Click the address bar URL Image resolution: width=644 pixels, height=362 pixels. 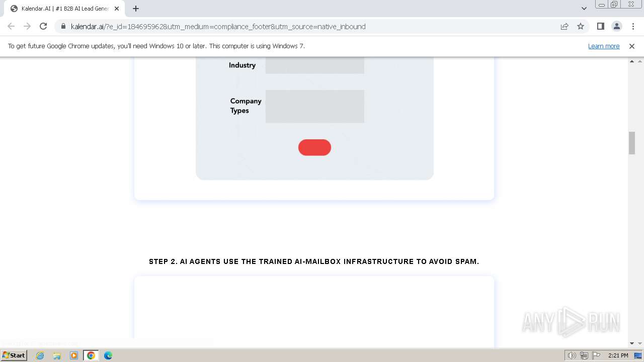tap(218, 27)
